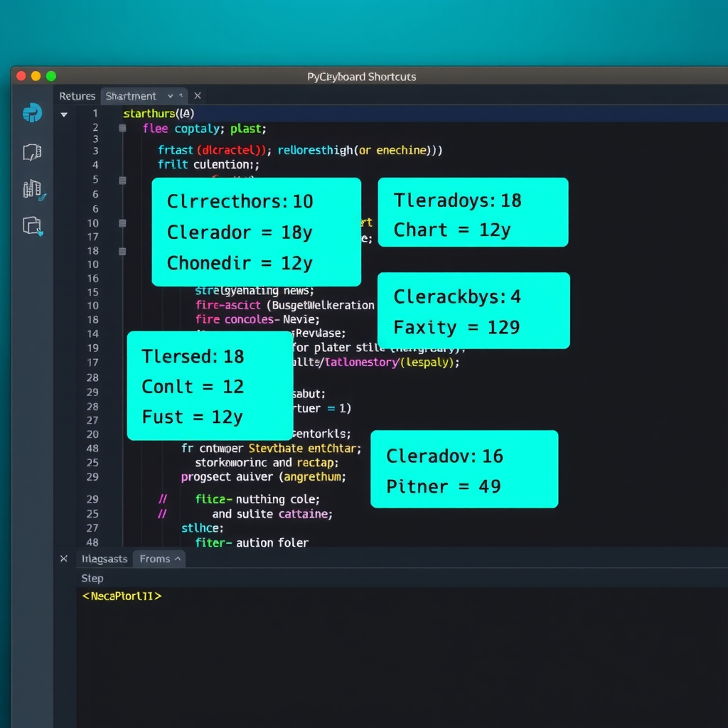Collapse the Froms panel chevron
The image size is (728, 728).
pyautogui.click(x=178, y=559)
